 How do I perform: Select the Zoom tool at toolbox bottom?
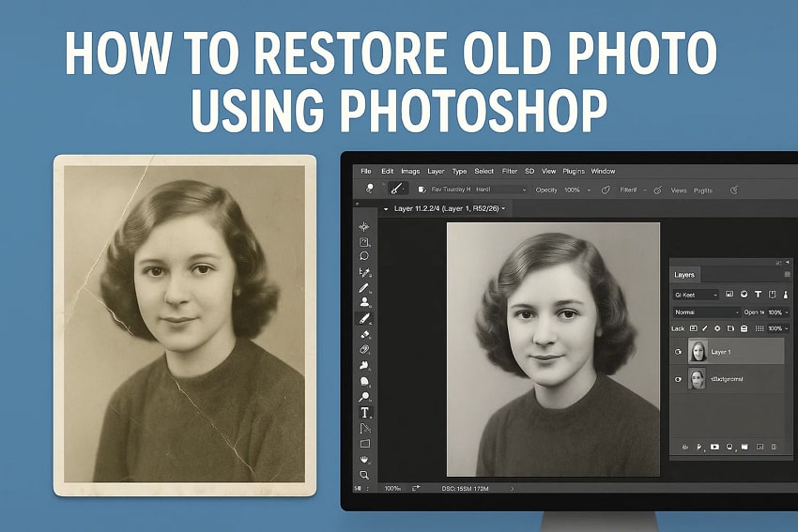[x=364, y=475]
